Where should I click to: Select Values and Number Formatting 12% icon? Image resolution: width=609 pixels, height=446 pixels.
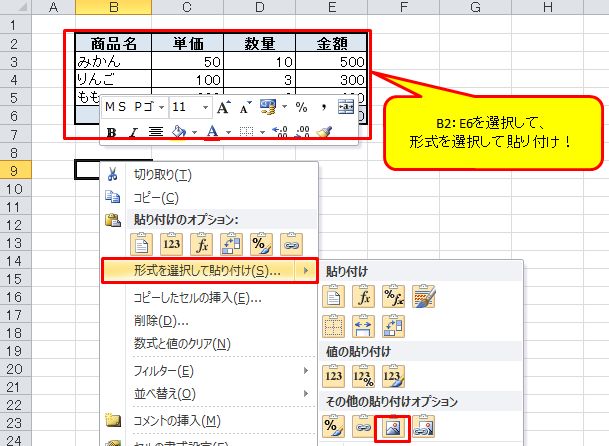[x=363, y=376]
